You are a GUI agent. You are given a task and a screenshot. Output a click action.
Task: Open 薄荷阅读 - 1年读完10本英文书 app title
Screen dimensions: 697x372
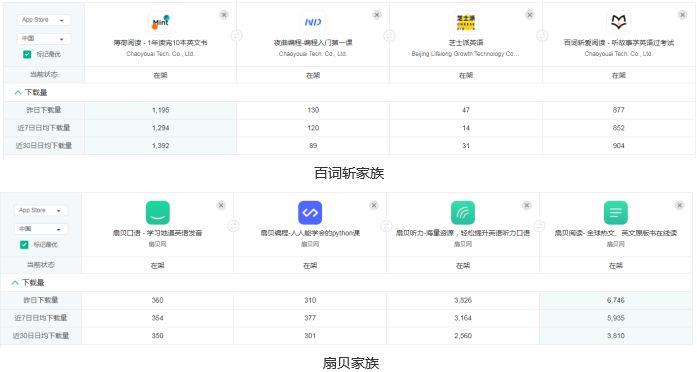(x=160, y=43)
